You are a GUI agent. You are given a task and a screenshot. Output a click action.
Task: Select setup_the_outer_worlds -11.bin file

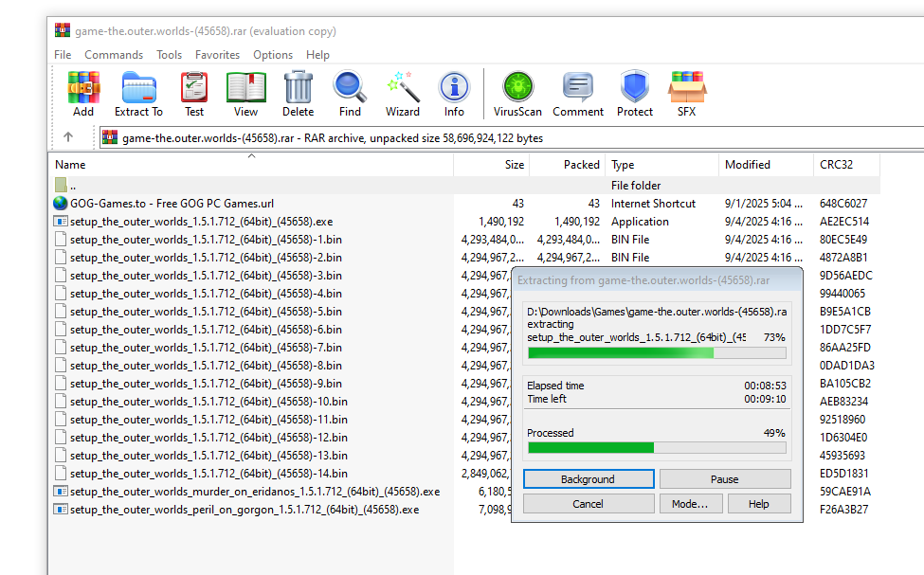point(208,420)
